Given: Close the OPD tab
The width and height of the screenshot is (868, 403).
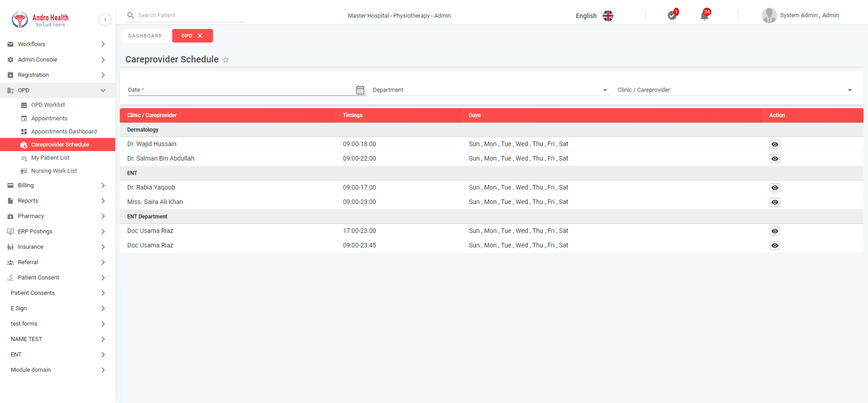Looking at the screenshot, I should pos(200,36).
